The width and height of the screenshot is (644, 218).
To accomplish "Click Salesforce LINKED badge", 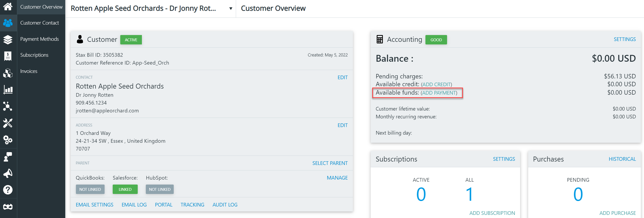I will coord(125,189).
